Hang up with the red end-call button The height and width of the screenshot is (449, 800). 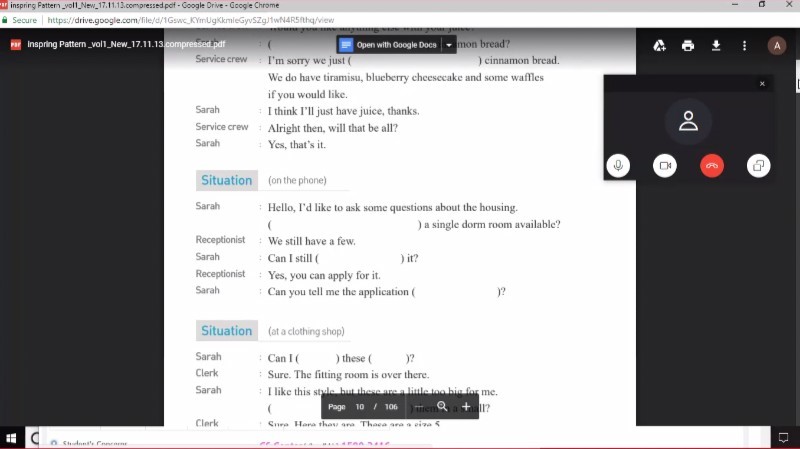pyautogui.click(x=712, y=165)
